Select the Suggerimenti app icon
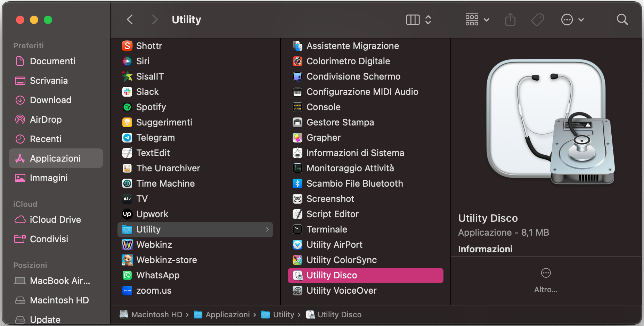Viewport: 644px width, 326px height. click(127, 122)
